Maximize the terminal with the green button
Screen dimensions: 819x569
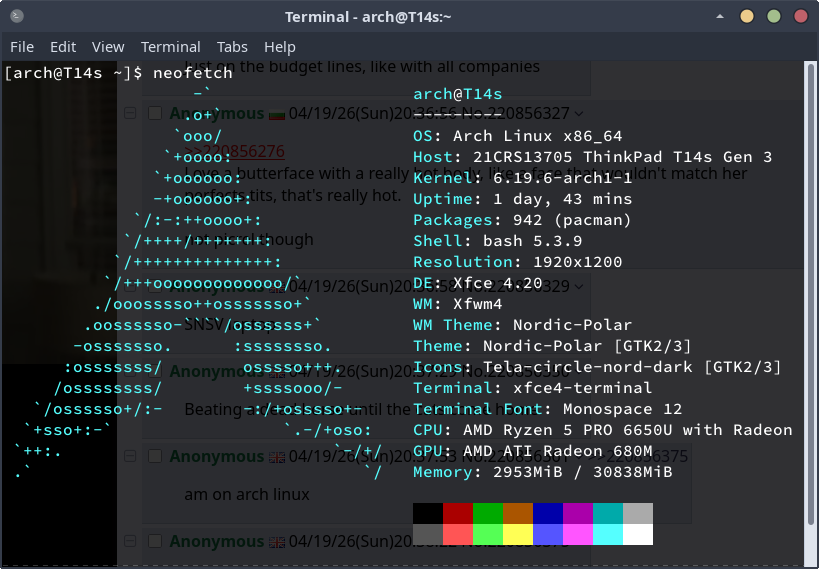774,16
